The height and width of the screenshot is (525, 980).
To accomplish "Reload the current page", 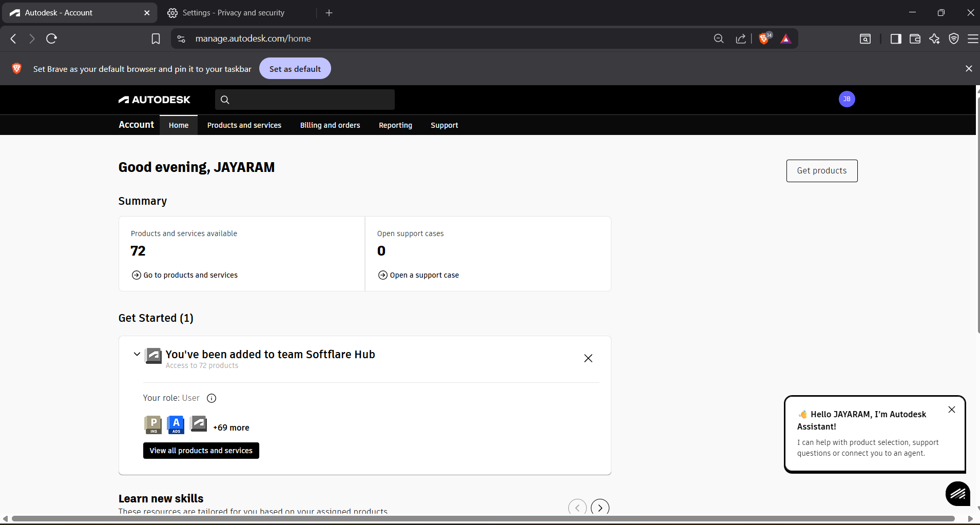I will (x=51, y=38).
